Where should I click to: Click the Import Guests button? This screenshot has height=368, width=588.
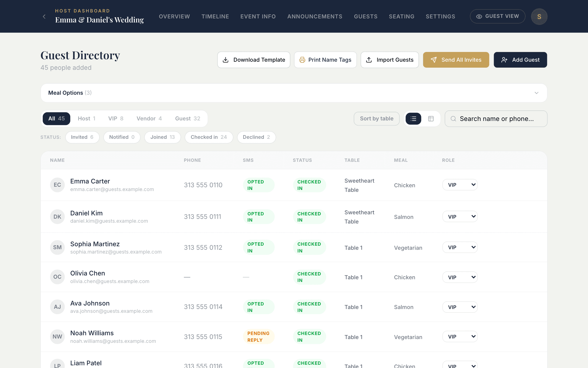click(x=390, y=60)
